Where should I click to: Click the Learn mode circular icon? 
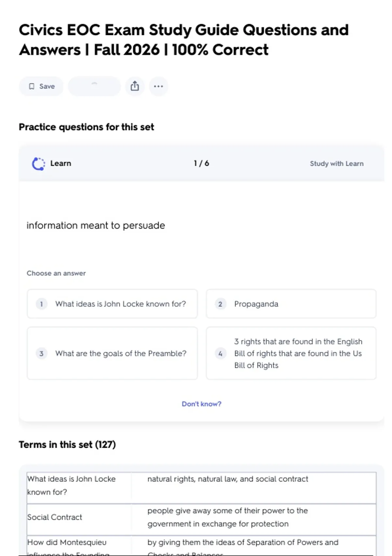(38, 164)
